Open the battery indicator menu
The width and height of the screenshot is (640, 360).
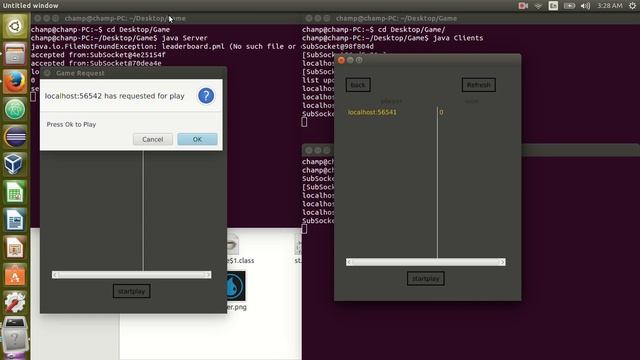[x=569, y=6]
